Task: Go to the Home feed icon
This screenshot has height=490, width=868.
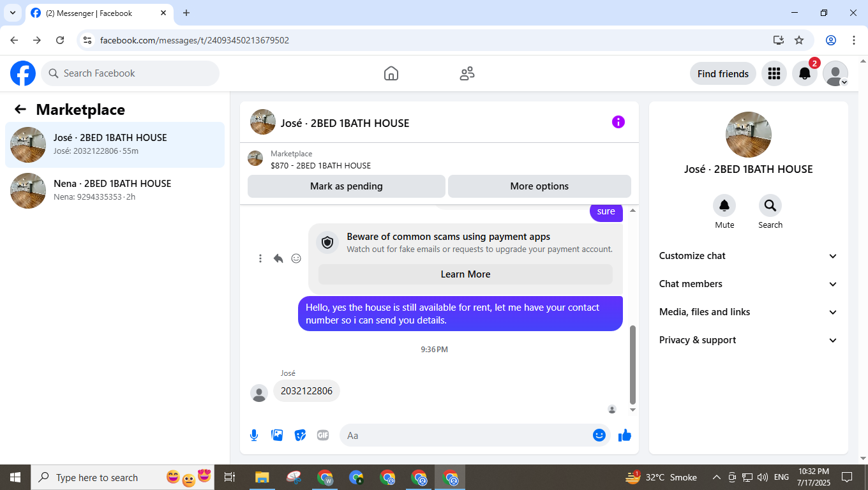Action: [391, 73]
